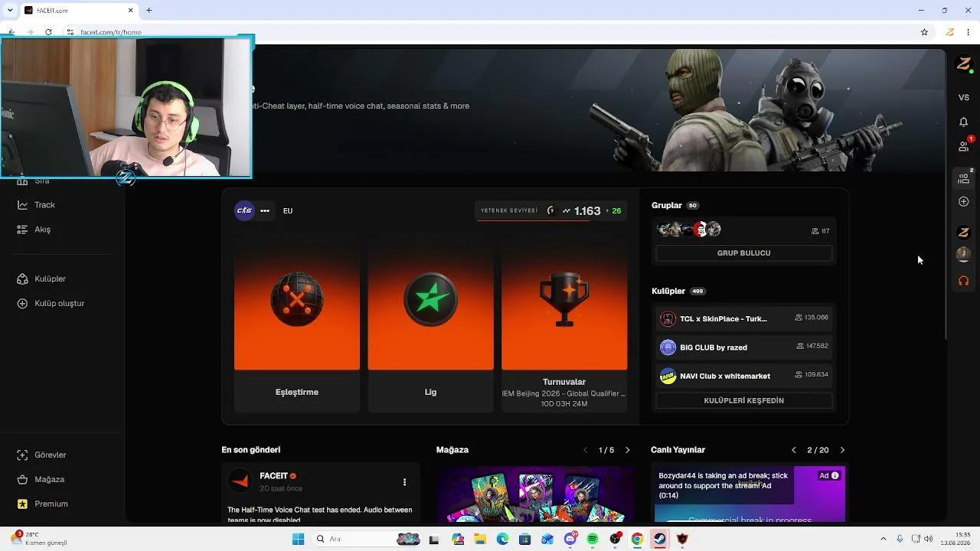Open File Explorer from the taskbar
The height and width of the screenshot is (551, 980).
point(480,539)
